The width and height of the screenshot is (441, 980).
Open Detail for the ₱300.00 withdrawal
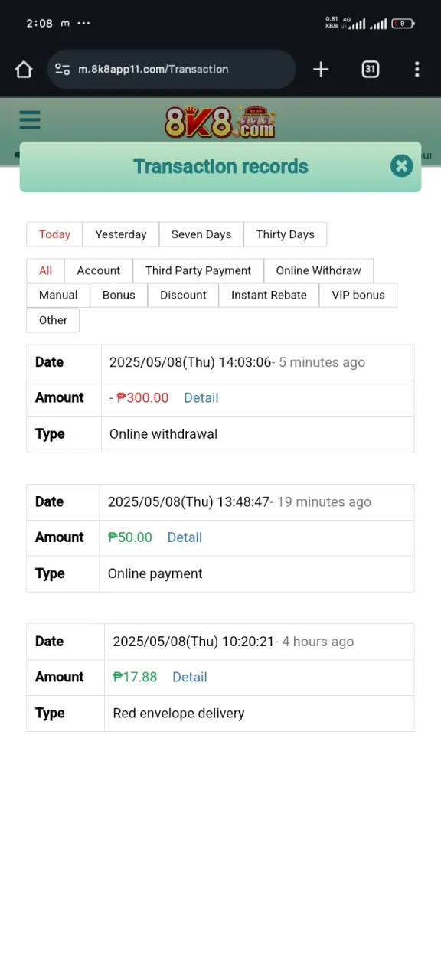(x=201, y=398)
